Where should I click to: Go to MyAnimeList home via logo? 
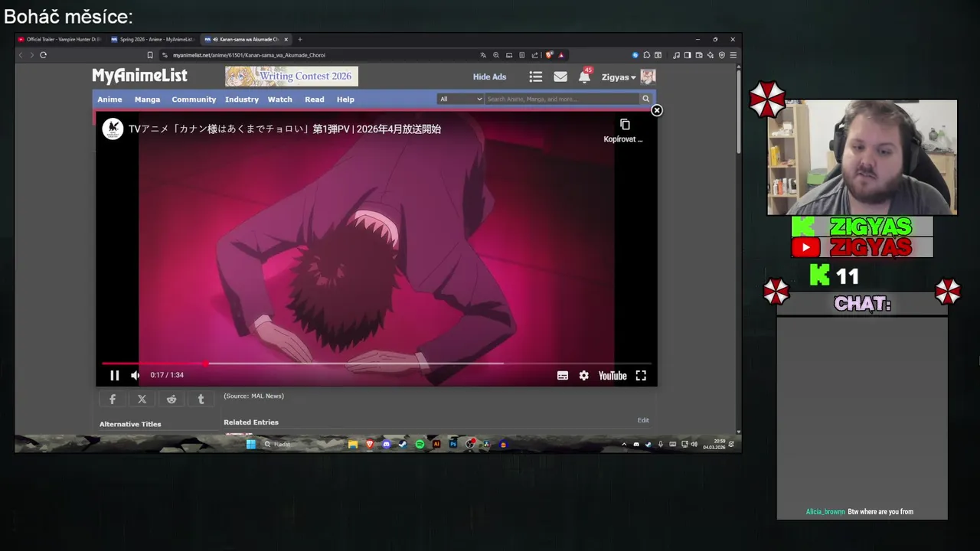click(x=139, y=76)
